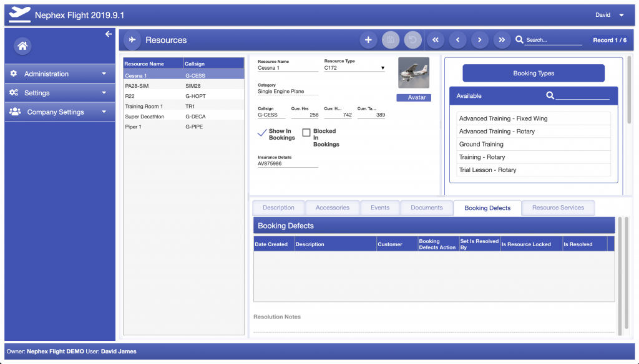Open the Documents tab
Image resolution: width=639 pixels, height=364 pixels.
[427, 208]
